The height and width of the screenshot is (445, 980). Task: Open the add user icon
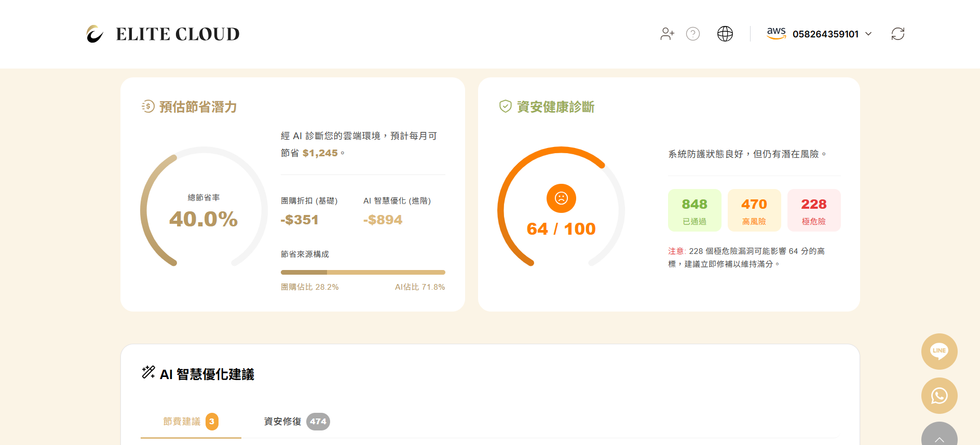tap(667, 34)
